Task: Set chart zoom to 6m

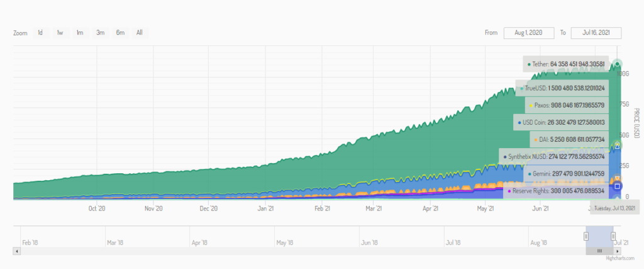Action: [120, 33]
